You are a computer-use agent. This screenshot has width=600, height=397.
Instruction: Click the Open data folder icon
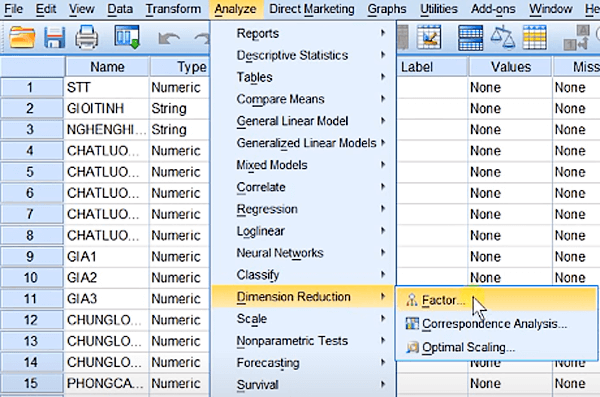tap(22, 37)
